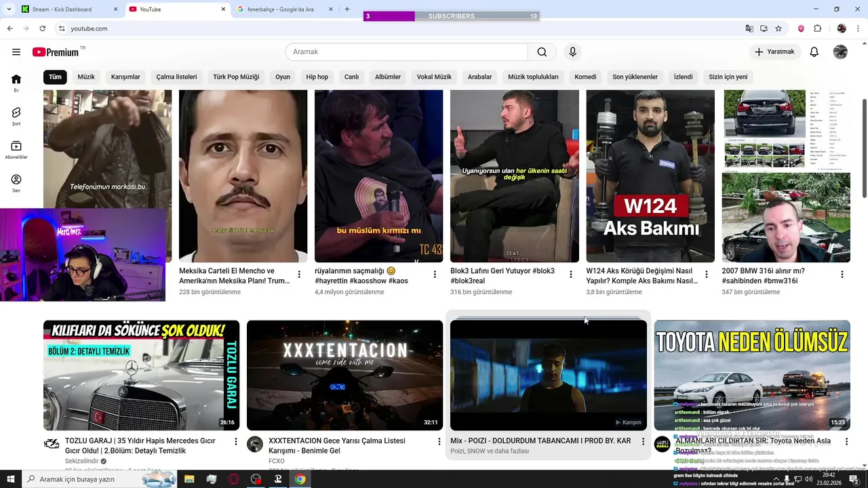Open Sekizsilindir channel link
Image resolution: width=868 pixels, height=488 pixels.
pyautogui.click(x=82, y=462)
